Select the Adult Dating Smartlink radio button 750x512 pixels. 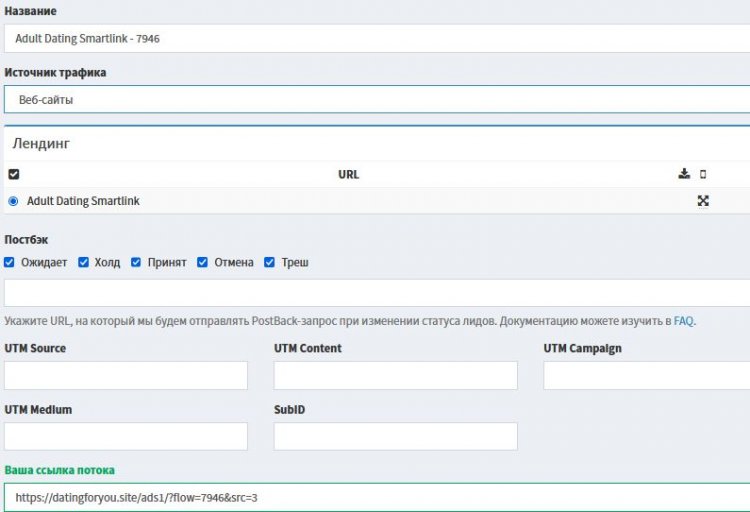coord(13,201)
